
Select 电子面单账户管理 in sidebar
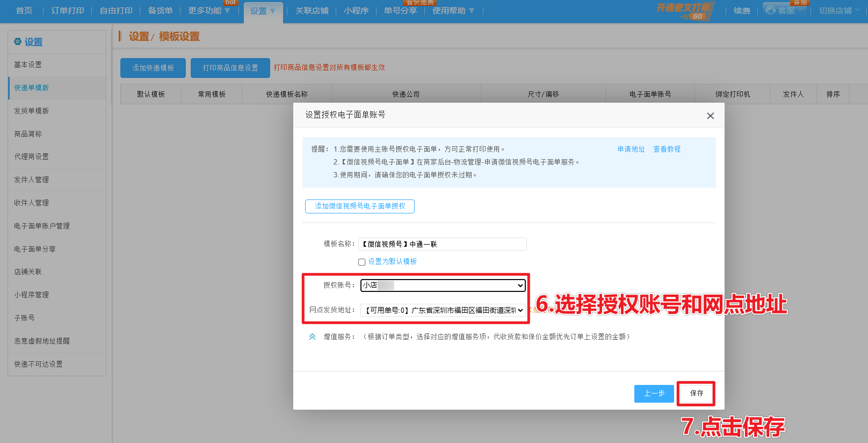pos(57,226)
